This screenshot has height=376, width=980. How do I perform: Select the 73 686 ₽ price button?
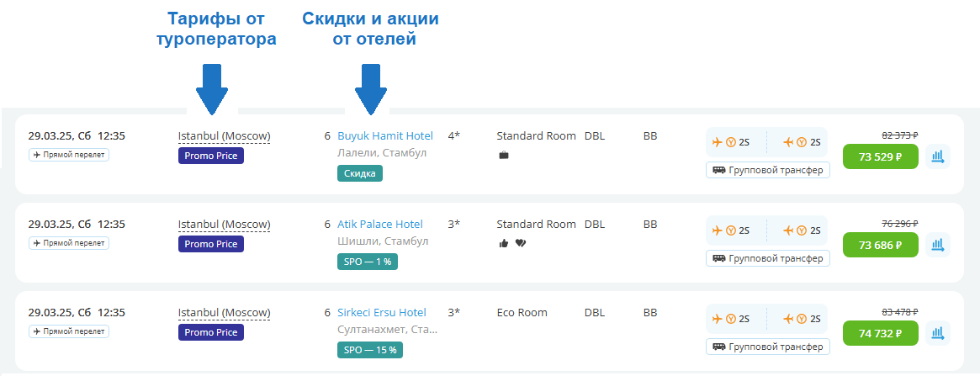(880, 245)
